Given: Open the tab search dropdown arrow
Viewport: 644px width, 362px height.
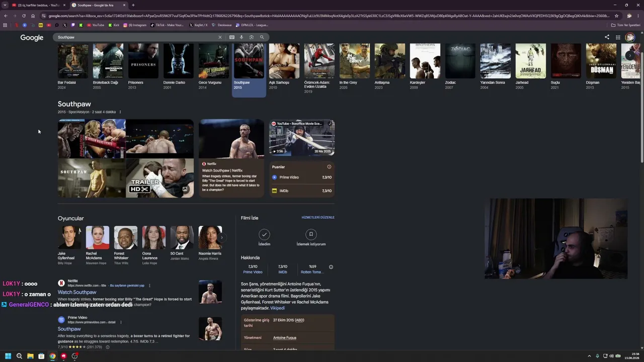Looking at the screenshot, I should 5,5.
